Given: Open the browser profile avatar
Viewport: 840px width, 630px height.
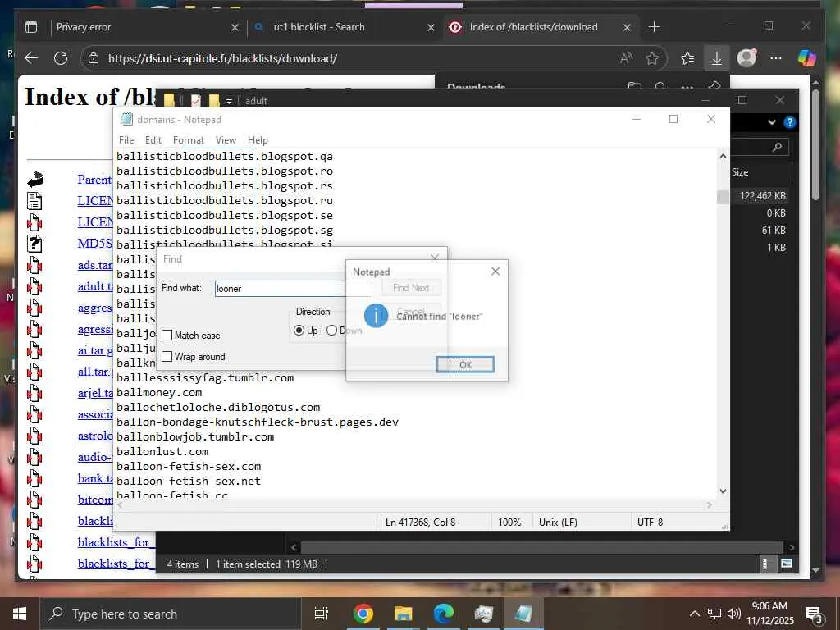Looking at the screenshot, I should (746, 58).
